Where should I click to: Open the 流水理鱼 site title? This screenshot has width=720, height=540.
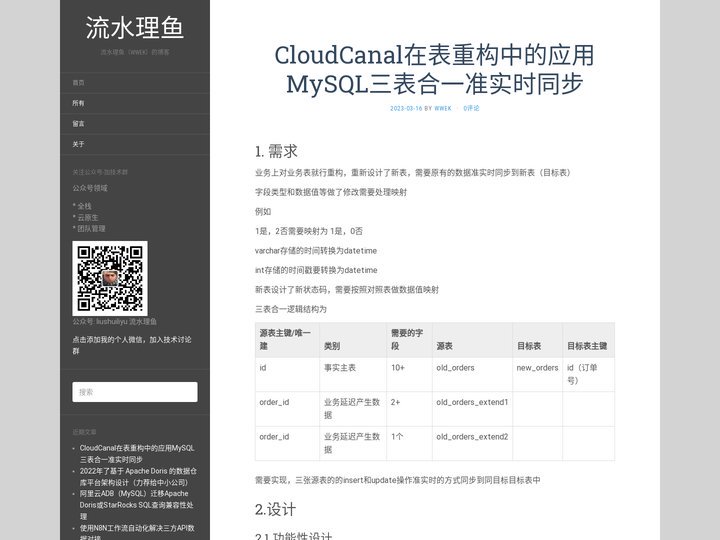click(x=135, y=28)
